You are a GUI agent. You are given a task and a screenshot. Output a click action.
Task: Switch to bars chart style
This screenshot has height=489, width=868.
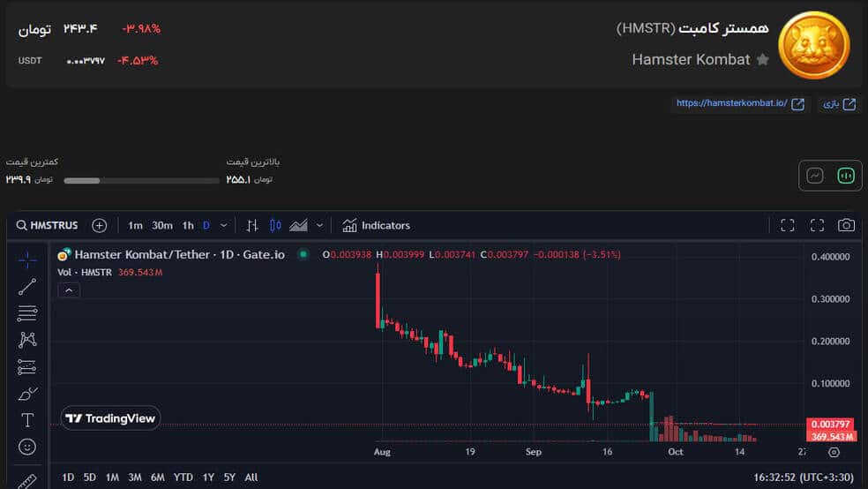click(252, 225)
